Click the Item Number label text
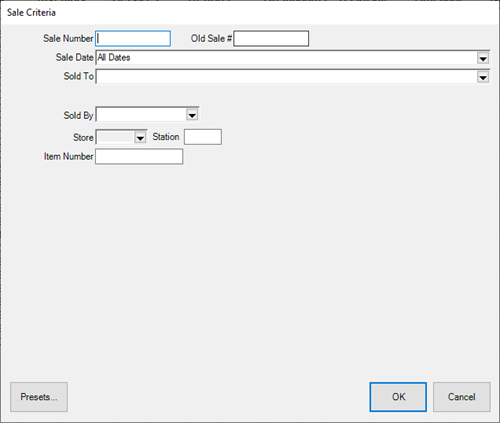 tap(68, 156)
